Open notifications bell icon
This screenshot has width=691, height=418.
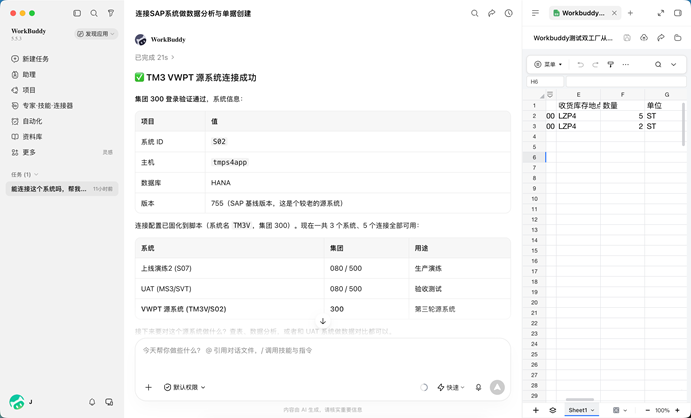click(92, 402)
